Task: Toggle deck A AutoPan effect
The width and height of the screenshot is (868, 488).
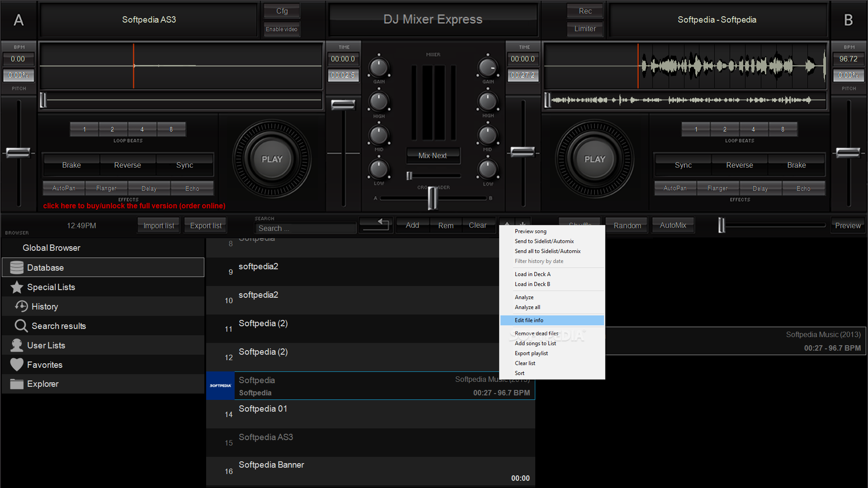Action: pos(64,188)
